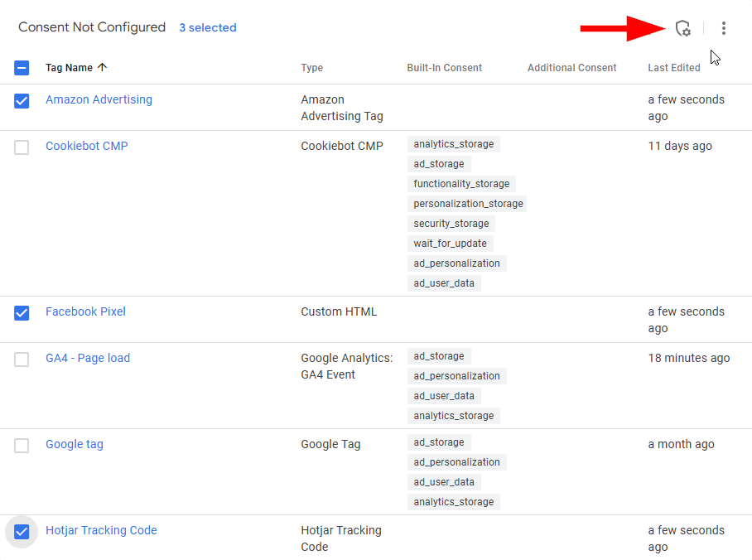Viewport: 752px width, 560px height.
Task: Click the Built-In Consent column header
Action: 445,68
